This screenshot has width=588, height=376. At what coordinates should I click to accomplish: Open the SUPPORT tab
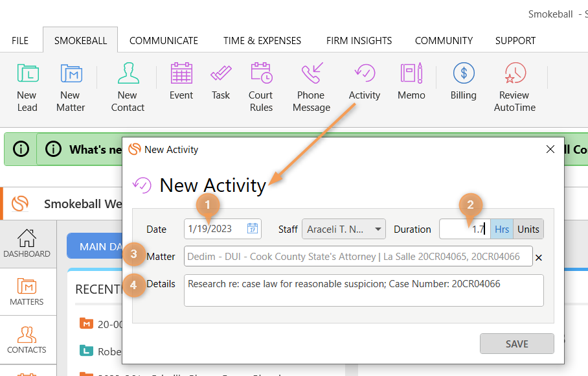[x=515, y=41]
